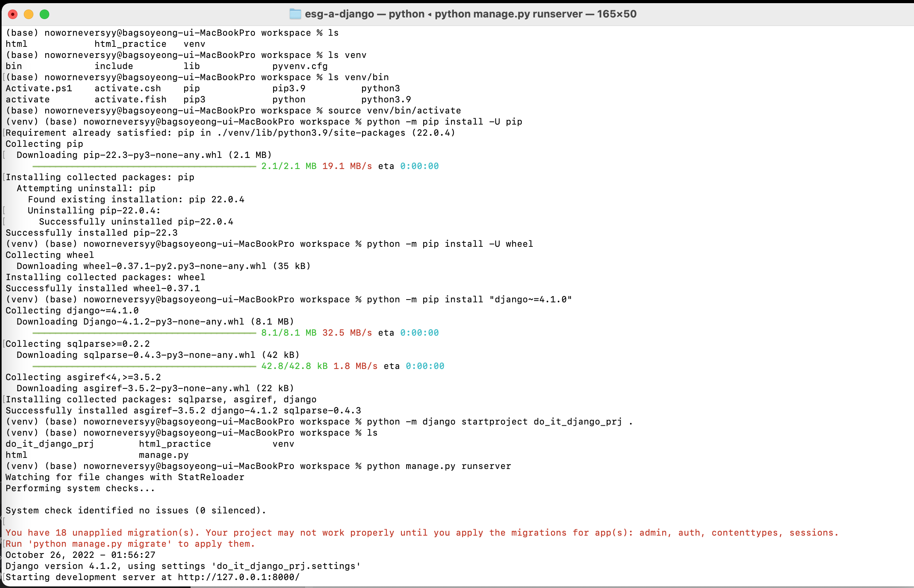Click the red close window button

(x=13, y=15)
